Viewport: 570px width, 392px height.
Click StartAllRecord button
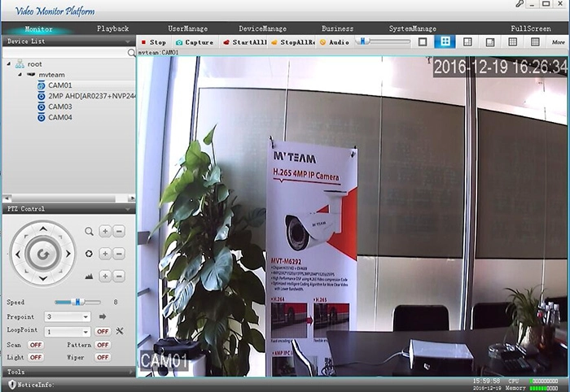[245, 42]
